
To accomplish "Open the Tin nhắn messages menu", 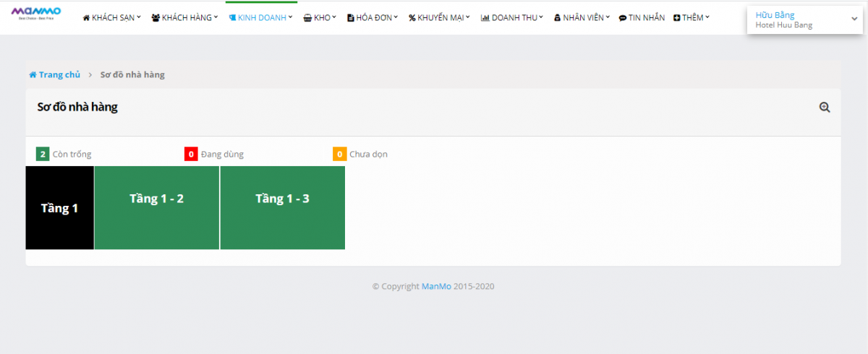I will tap(642, 17).
